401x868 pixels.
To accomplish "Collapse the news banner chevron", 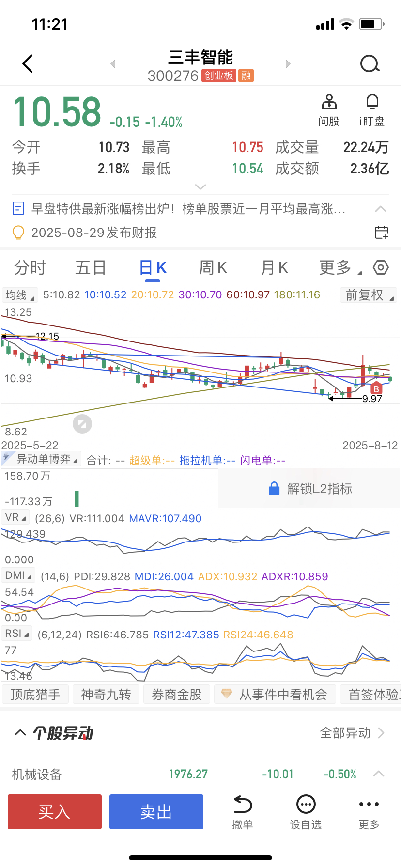I will 381,209.
